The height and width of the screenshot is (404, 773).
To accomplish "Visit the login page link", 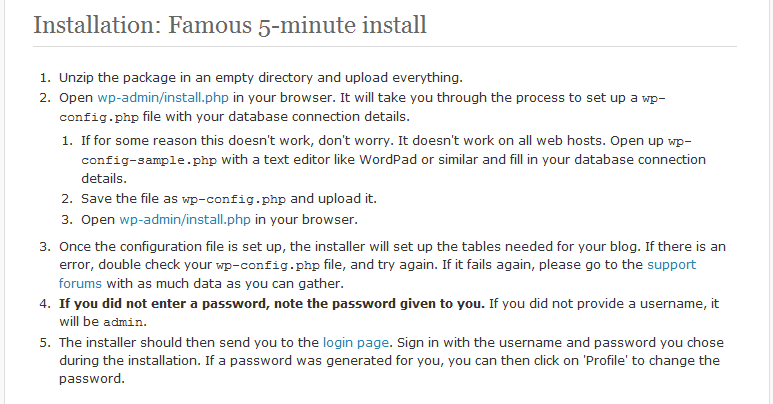I will (356, 343).
